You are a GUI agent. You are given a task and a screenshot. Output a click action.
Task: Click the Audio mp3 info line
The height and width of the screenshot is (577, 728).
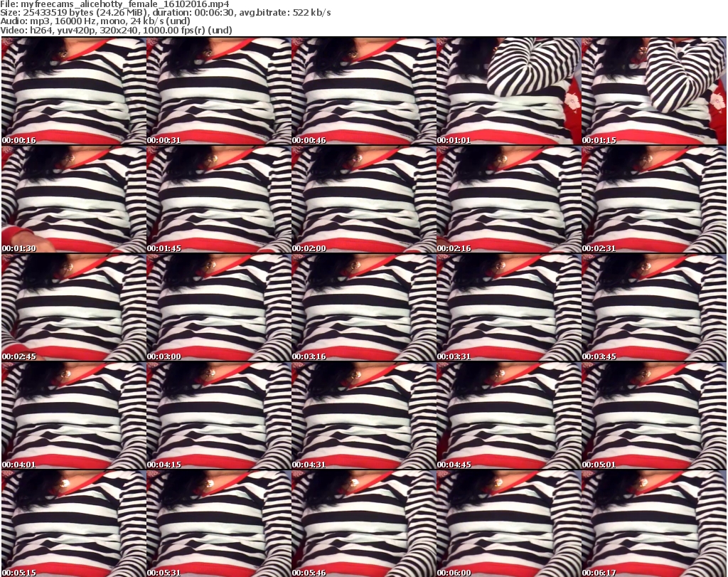pyautogui.click(x=95, y=21)
